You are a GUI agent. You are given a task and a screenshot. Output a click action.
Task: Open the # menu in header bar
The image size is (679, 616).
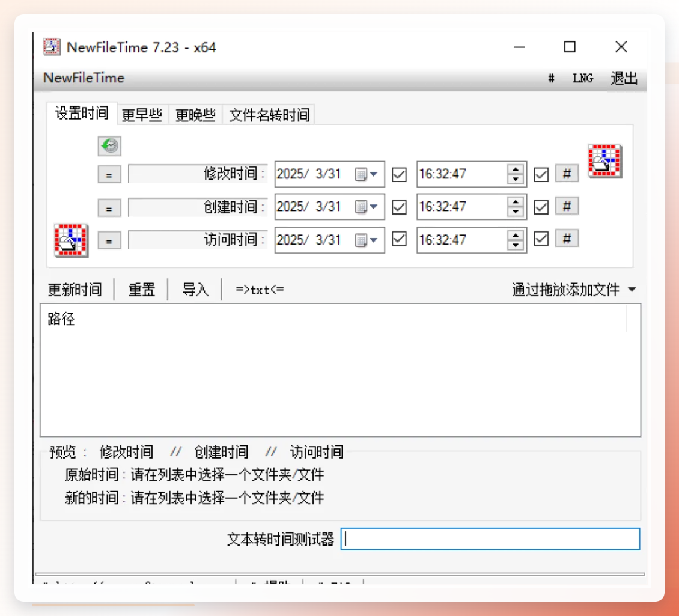551,78
